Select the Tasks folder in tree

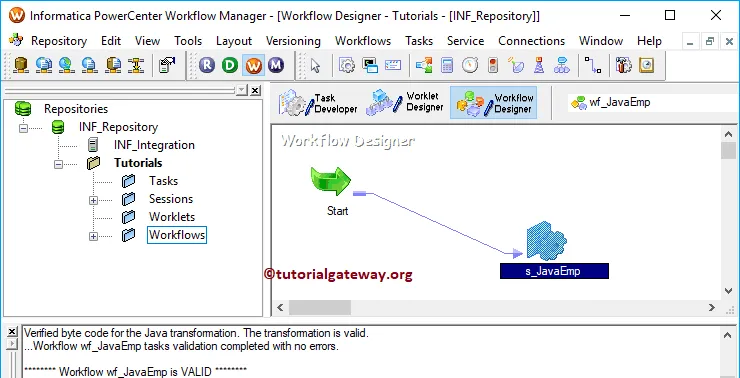click(x=163, y=181)
